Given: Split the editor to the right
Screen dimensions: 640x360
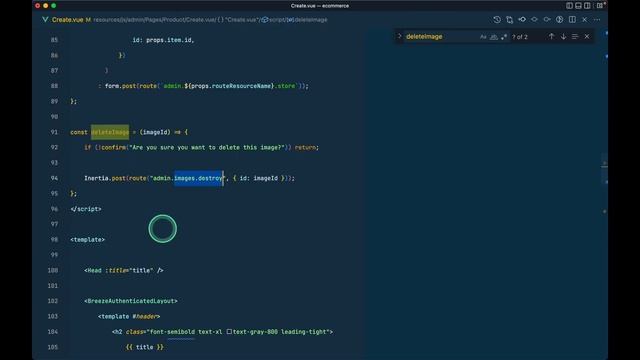Looking at the screenshot, I should point(572,20).
